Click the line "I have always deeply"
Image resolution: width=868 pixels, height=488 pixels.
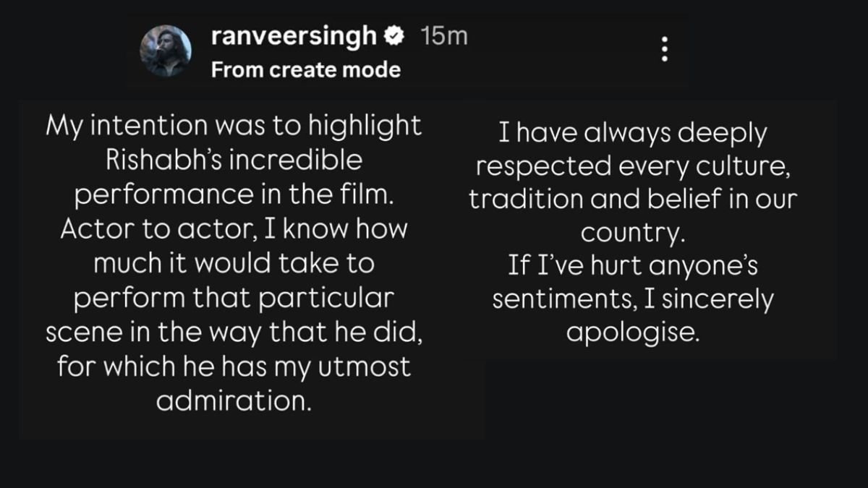(632, 133)
